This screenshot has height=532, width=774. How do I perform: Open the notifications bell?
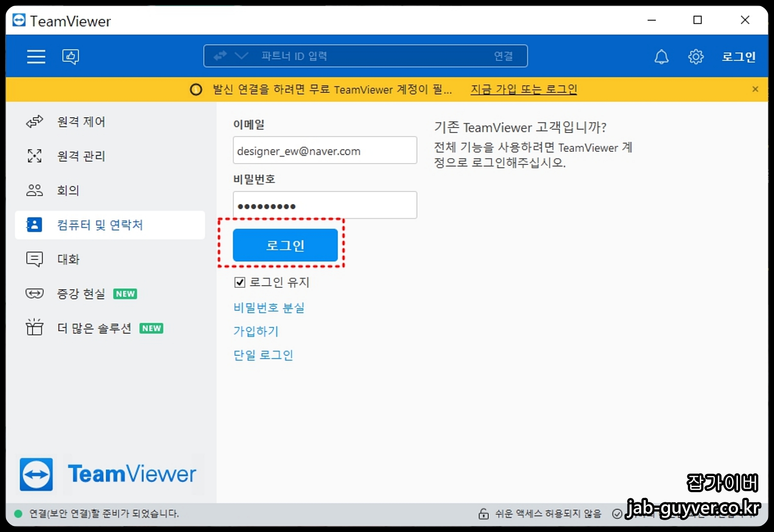[x=661, y=56]
